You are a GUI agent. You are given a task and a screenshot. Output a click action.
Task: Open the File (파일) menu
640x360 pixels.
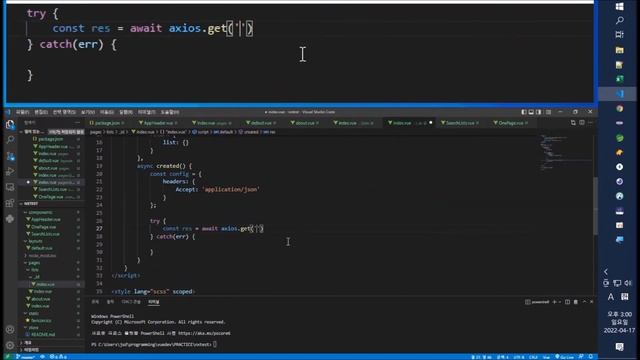point(22,112)
